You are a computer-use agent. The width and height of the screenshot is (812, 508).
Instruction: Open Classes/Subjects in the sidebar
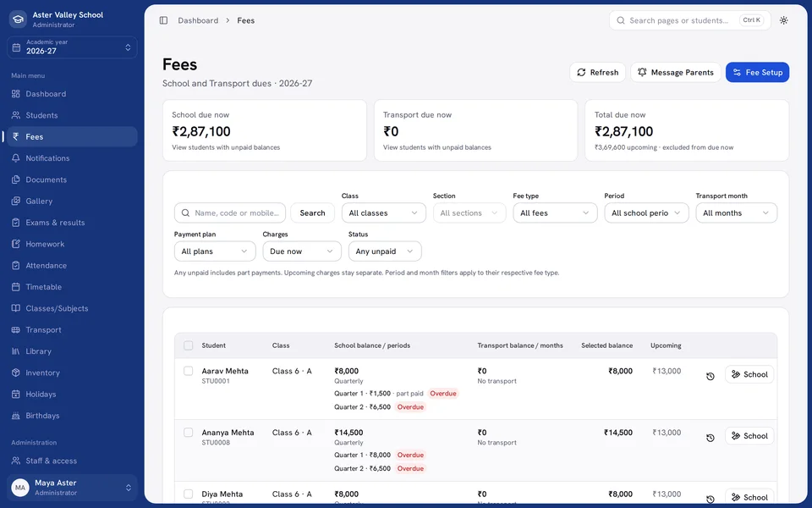click(x=72, y=308)
